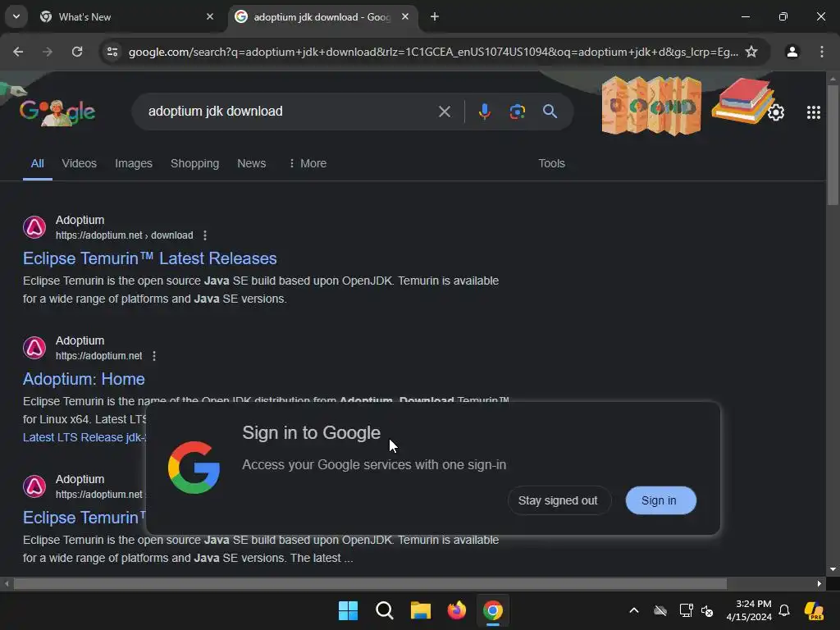Open the notifications bell

[x=784, y=610]
